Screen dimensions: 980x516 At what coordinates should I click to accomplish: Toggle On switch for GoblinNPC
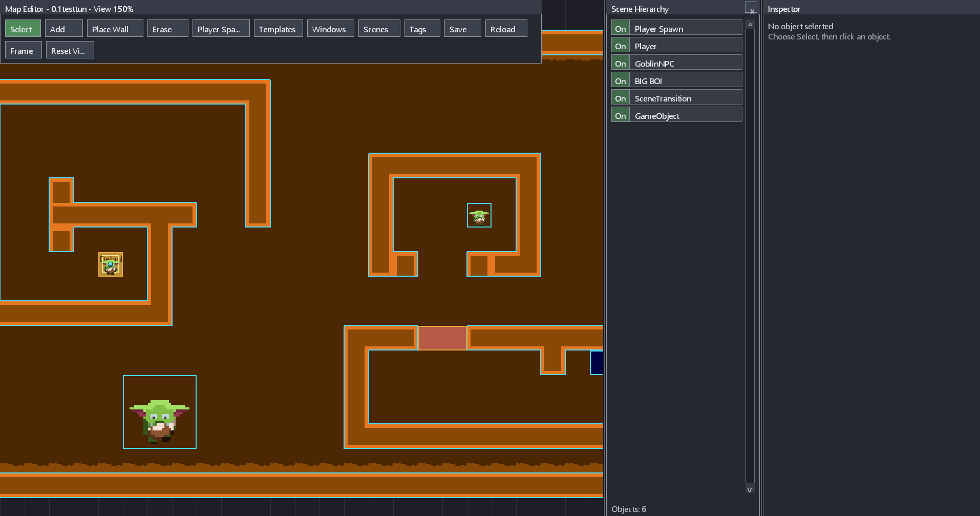pos(621,63)
